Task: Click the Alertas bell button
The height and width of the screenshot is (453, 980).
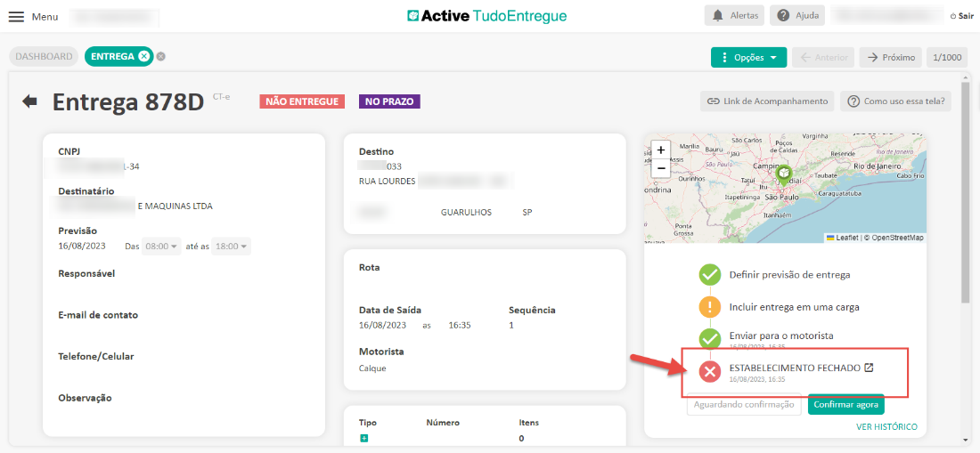Action: (x=734, y=16)
